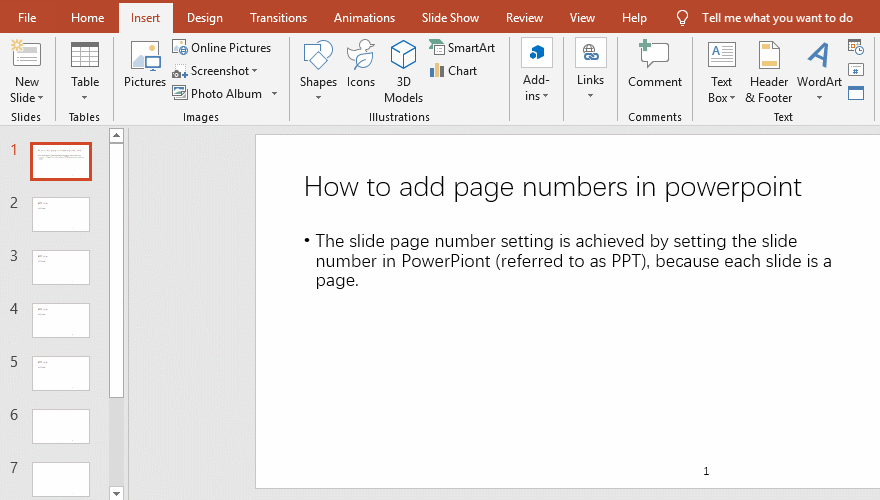Click the Pictures icon
The image size is (880, 500).
point(145,67)
